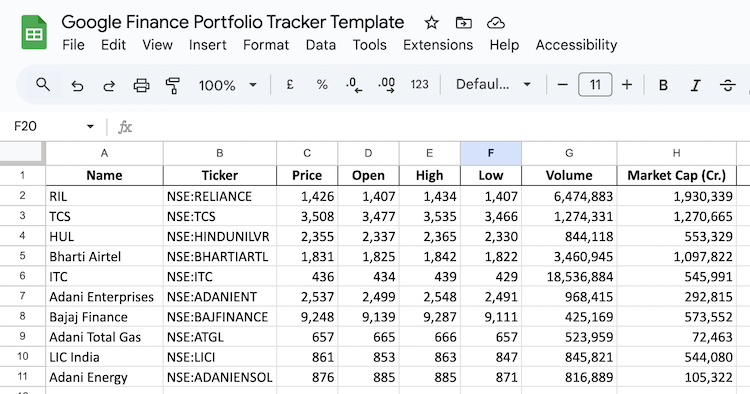Open the Insert menu
This screenshot has width=750, height=394.
pos(208,45)
